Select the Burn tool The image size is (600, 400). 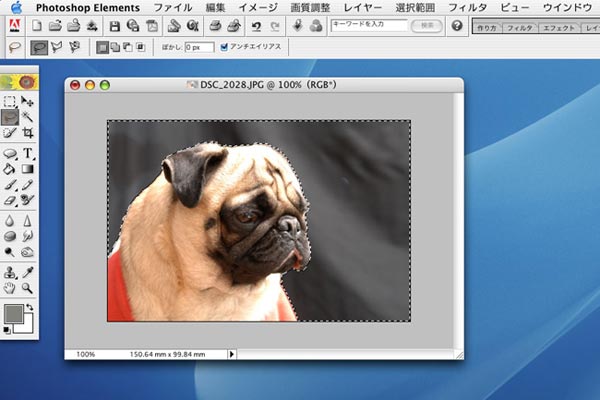(x=27, y=252)
